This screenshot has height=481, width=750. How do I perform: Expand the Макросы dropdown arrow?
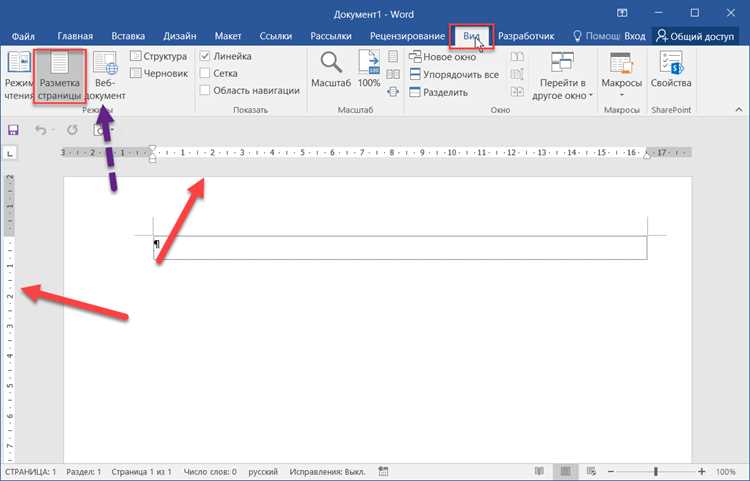pyautogui.click(x=622, y=95)
